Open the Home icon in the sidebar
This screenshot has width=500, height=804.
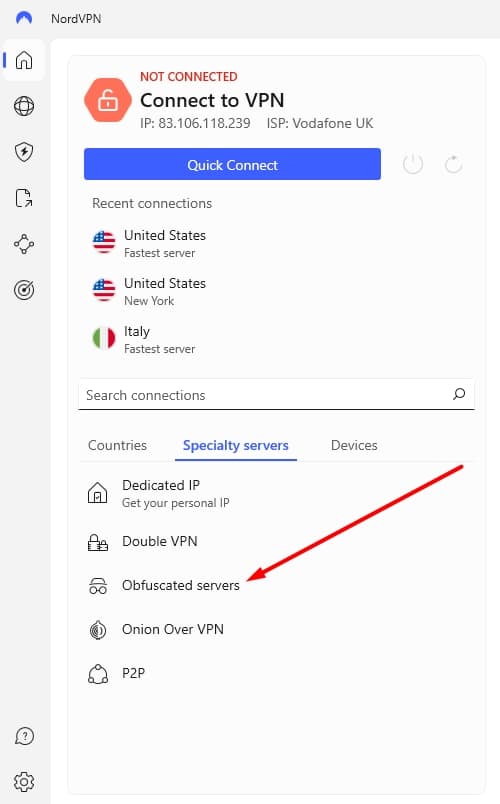tap(24, 60)
